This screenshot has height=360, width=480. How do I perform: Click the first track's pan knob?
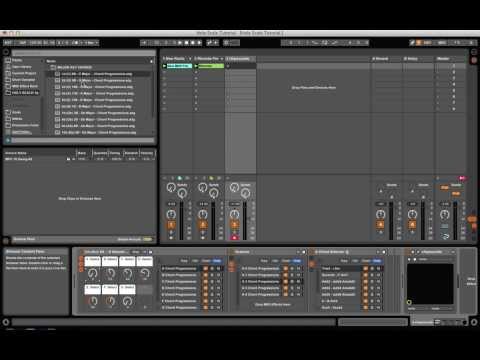tap(171, 214)
